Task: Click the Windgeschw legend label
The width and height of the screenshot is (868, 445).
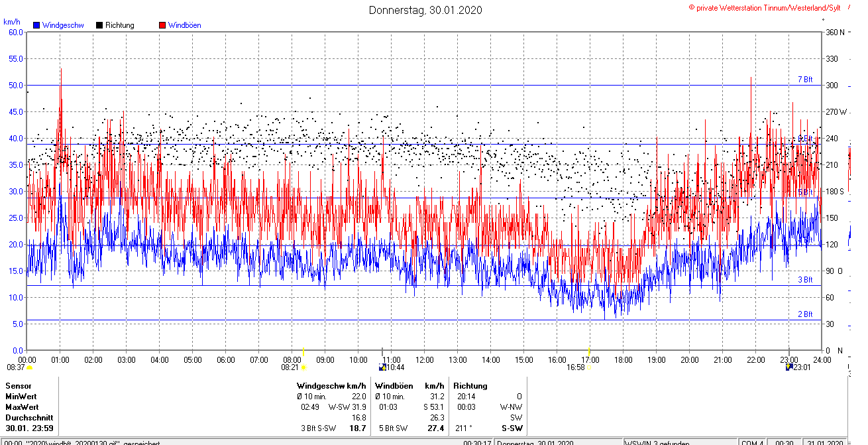Action: (63, 25)
